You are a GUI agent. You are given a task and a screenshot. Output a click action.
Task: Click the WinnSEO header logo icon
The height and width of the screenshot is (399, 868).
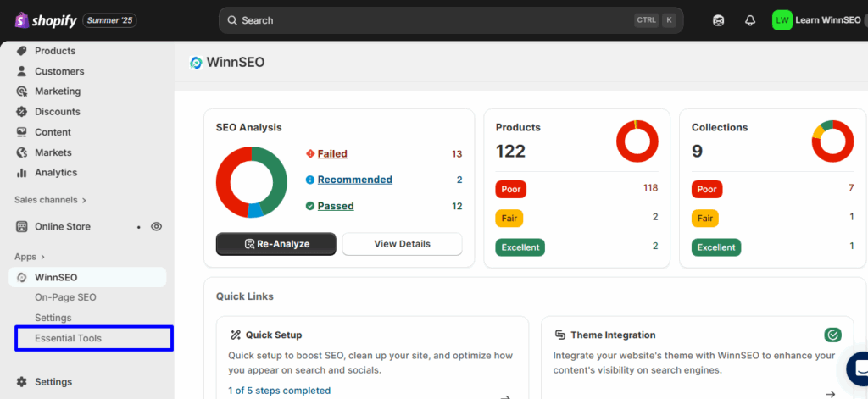[x=196, y=63]
